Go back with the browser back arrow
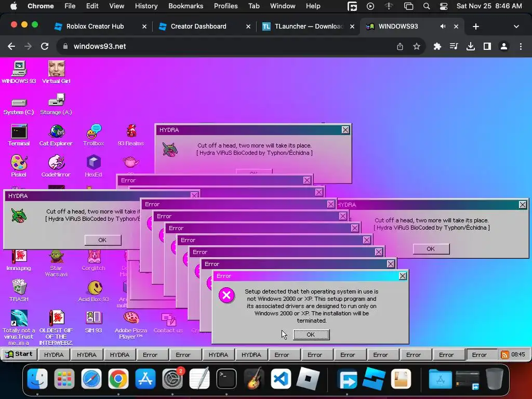This screenshot has height=399, width=532. [11, 46]
